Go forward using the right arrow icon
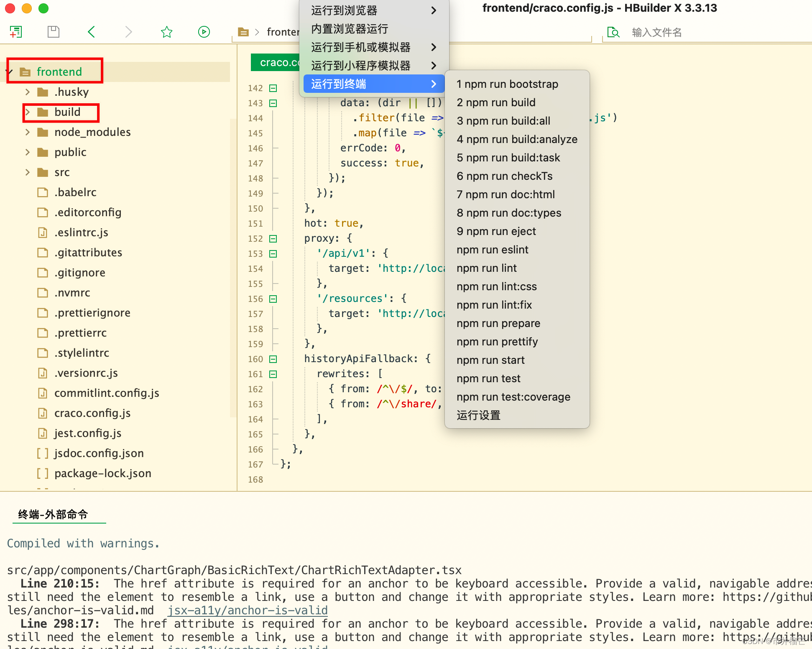The image size is (812, 649). click(128, 32)
